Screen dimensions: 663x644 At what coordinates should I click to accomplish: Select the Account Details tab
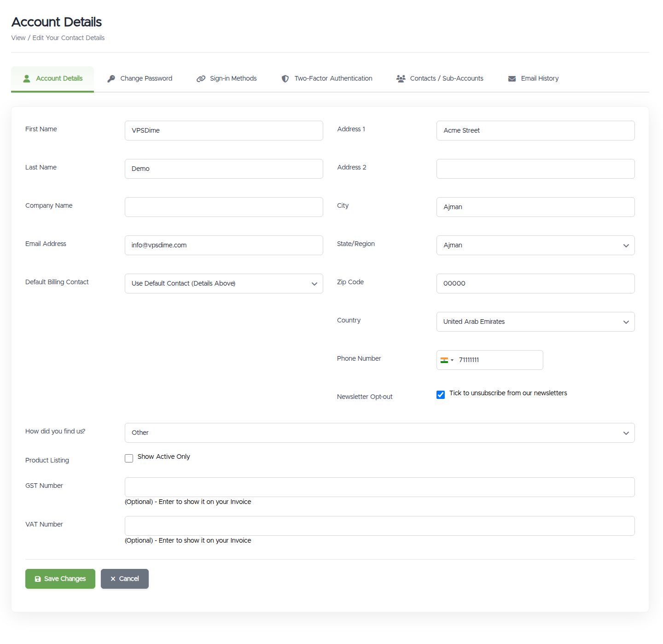(x=52, y=79)
